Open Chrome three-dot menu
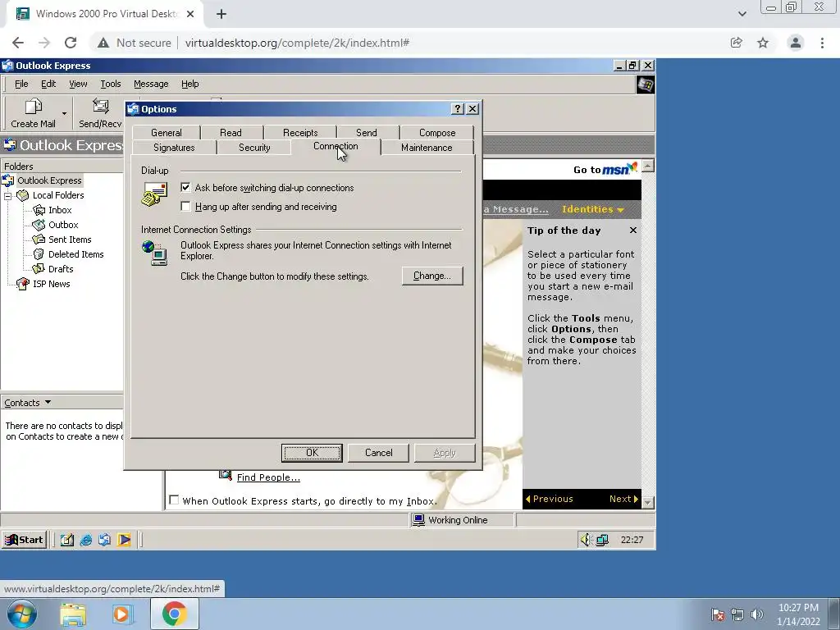The image size is (840, 630). coord(822,43)
